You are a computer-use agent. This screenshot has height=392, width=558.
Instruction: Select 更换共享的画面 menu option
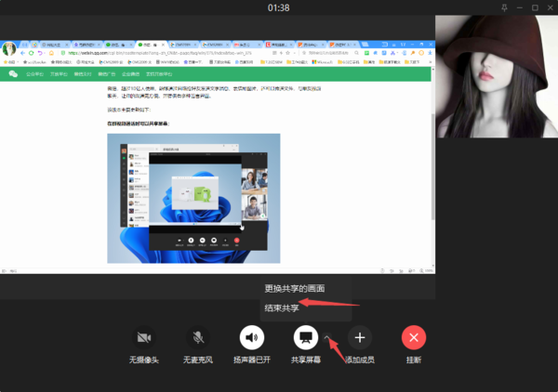pyautogui.click(x=294, y=288)
